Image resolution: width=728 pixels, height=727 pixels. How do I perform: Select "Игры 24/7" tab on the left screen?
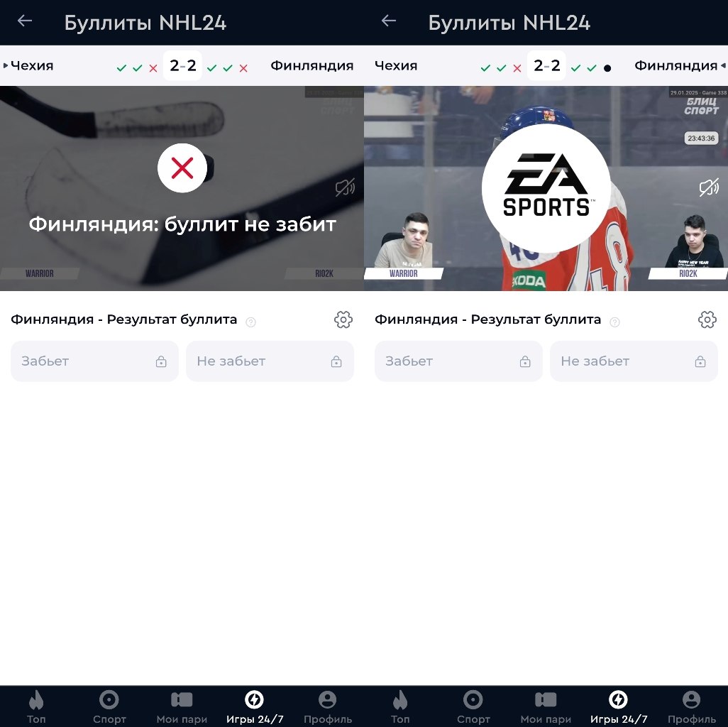click(255, 707)
